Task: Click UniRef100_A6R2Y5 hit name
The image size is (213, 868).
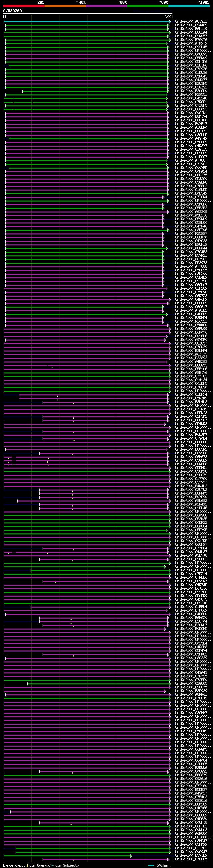Action: pos(191,175)
